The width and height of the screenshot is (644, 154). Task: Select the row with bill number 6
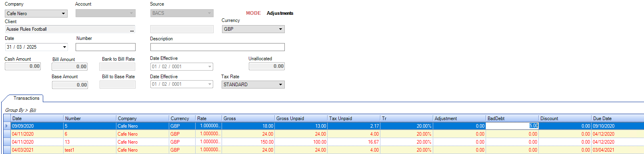(x=324, y=134)
